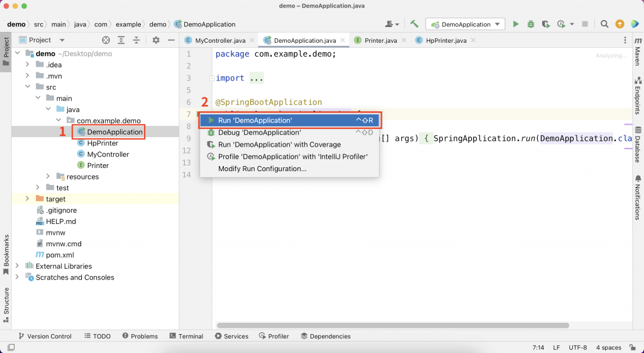
Task: Click the LF line separator indicator
Action: pos(556,348)
